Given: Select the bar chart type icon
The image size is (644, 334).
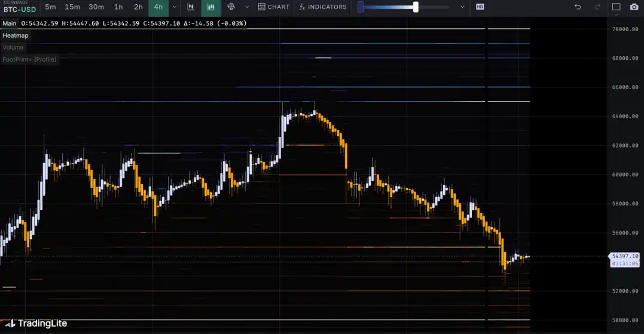Looking at the screenshot, I should 191,7.
